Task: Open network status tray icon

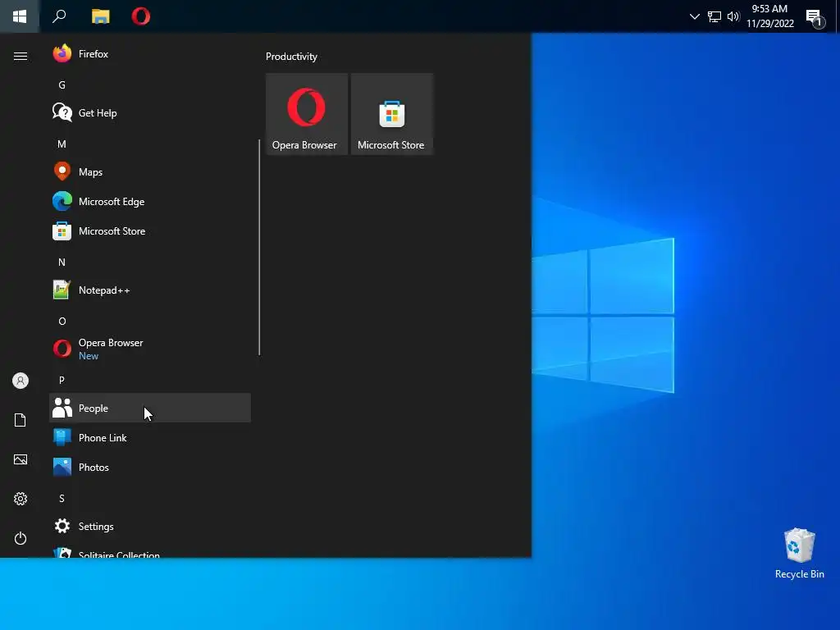Action: (714, 16)
